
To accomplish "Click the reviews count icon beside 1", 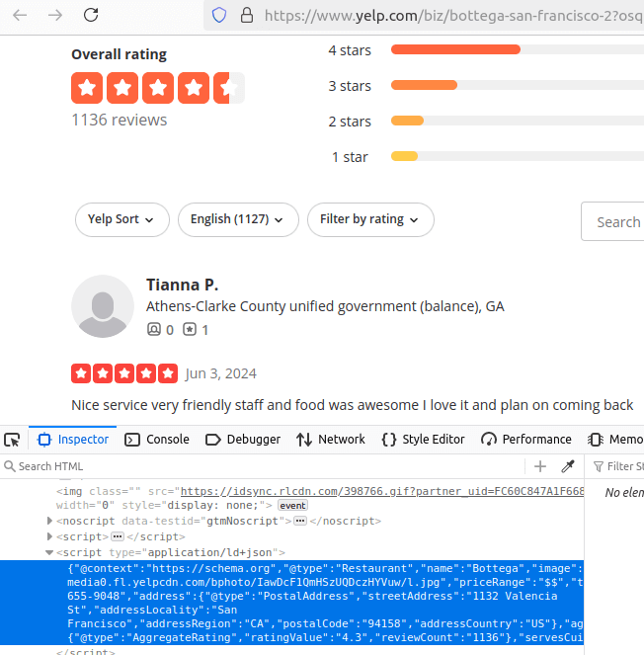I will [x=190, y=329].
